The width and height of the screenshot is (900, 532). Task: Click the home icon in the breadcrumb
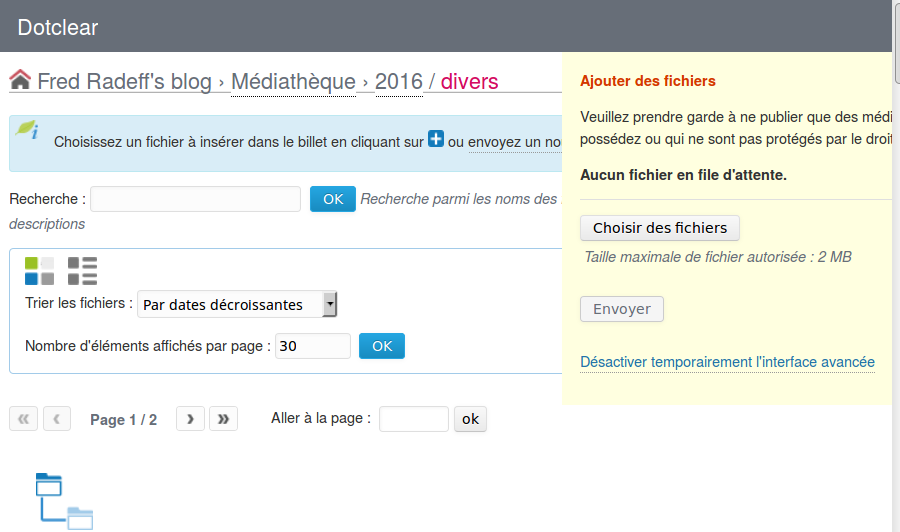tap(20, 80)
